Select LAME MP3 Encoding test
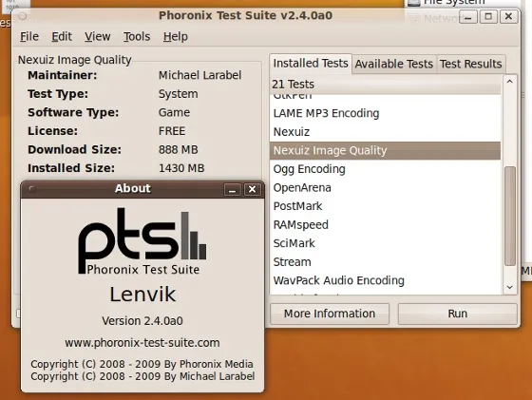This screenshot has height=400, width=532. click(x=385, y=113)
